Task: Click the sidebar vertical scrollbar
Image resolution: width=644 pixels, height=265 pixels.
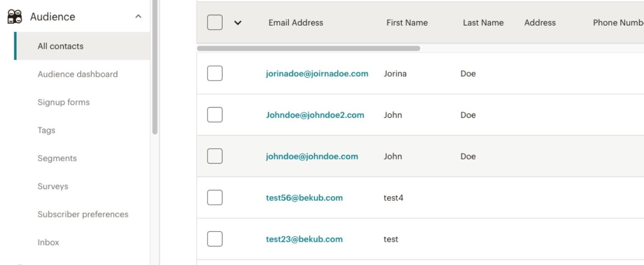Action: point(155,68)
